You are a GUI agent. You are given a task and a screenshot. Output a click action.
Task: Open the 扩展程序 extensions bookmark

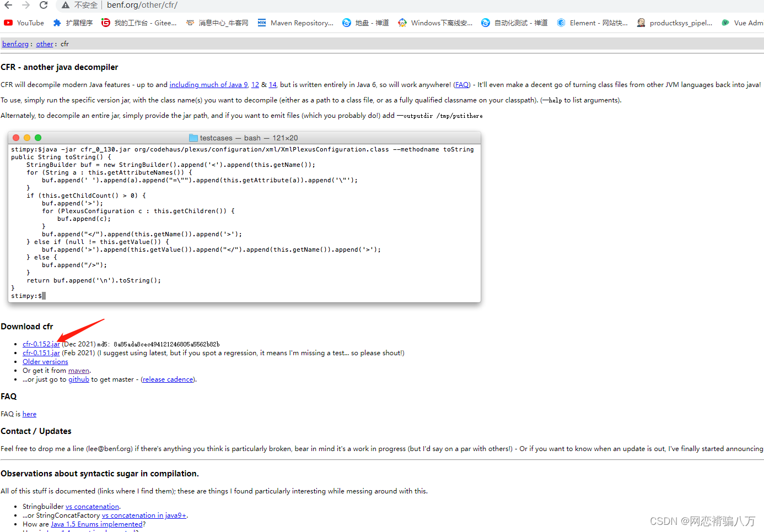click(x=73, y=23)
